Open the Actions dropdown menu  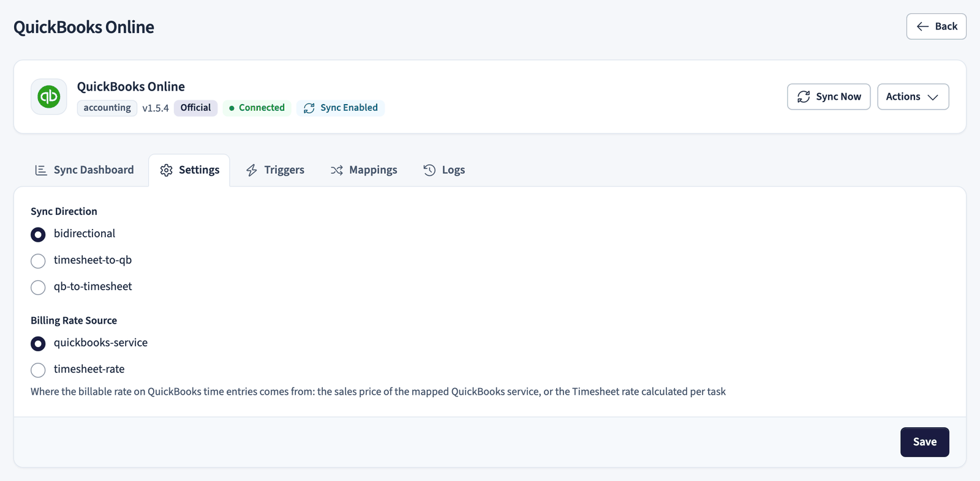pos(913,97)
